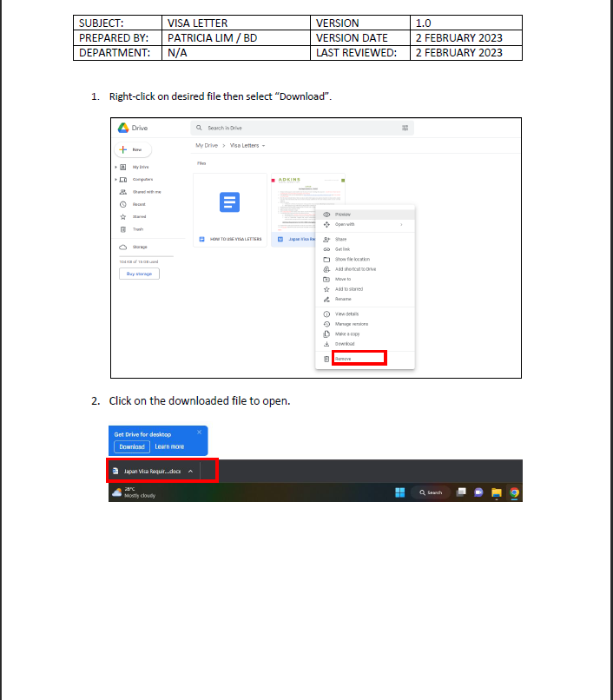This screenshot has height=700, width=613.
Task: Click into the Search in Drive field
Action: [302, 129]
